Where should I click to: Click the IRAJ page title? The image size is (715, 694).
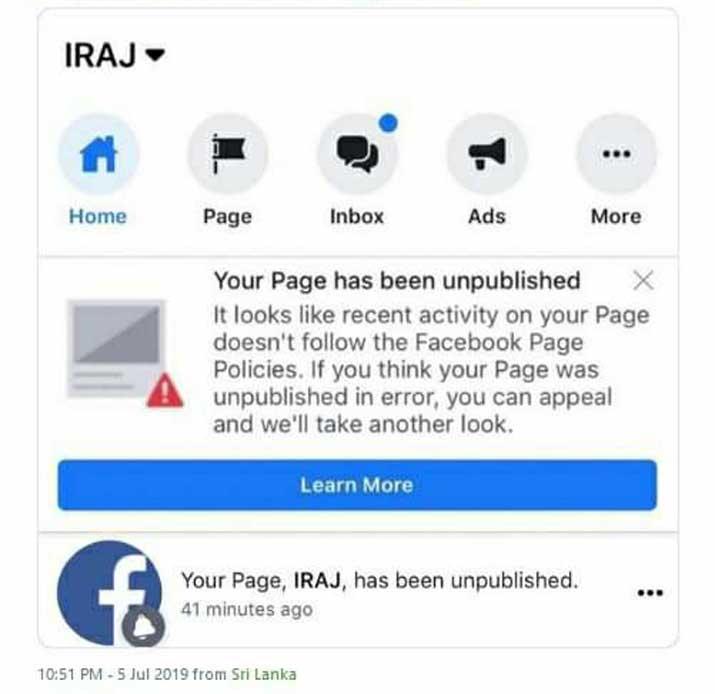pyautogui.click(x=100, y=55)
